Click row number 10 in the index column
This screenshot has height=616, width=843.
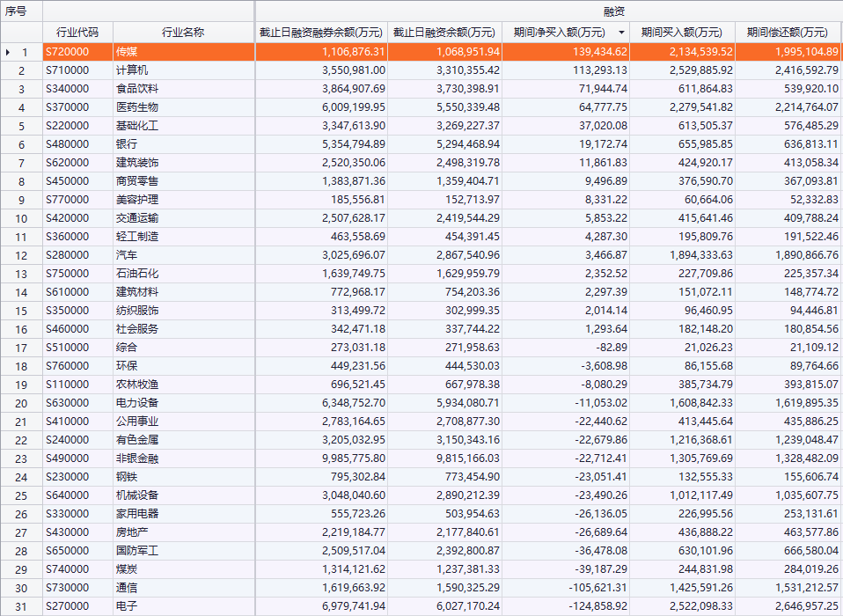click(x=22, y=218)
